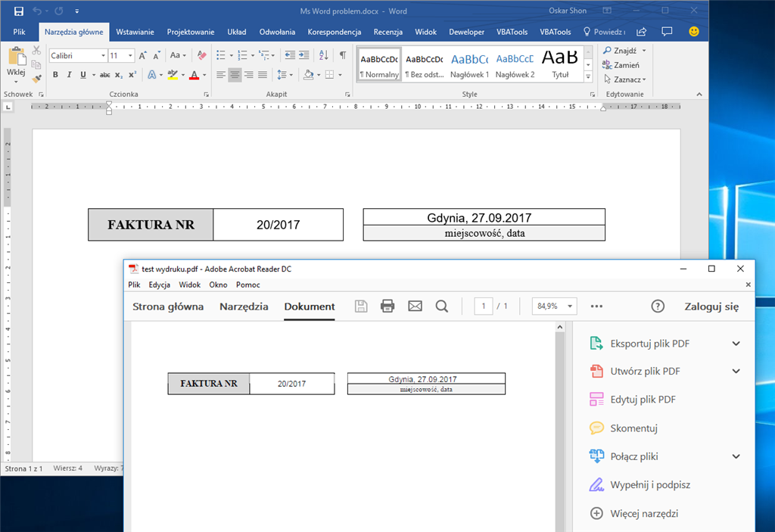Screen dimensions: 775x532
Task: Open ribbon display options in Word title bar
Action: (607, 11)
